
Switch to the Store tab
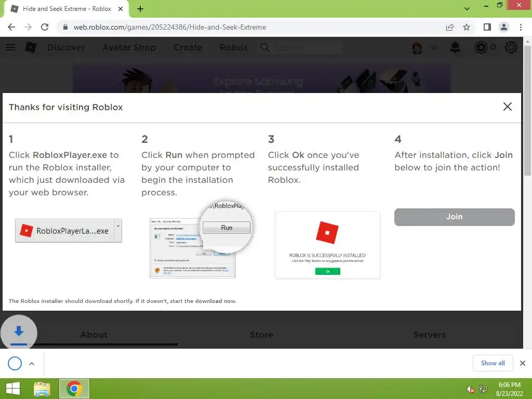pyautogui.click(x=261, y=335)
